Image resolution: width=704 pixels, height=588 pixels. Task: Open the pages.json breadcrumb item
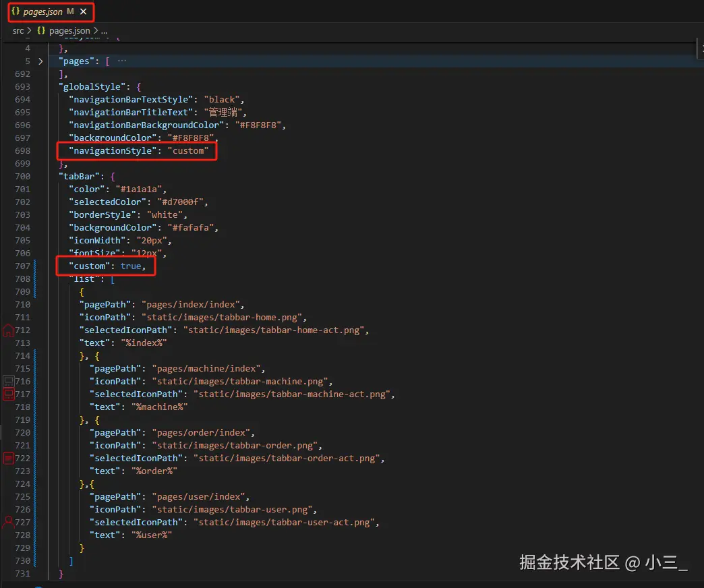(x=69, y=30)
